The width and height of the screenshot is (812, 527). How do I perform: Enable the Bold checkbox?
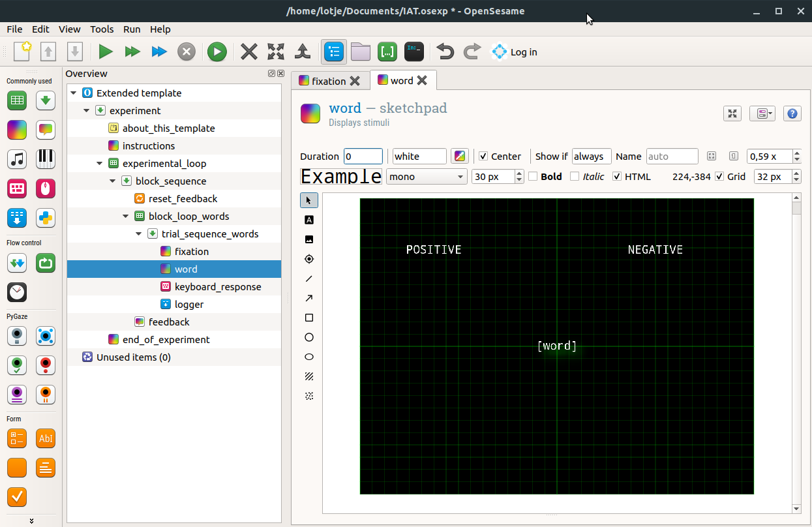[533, 176]
